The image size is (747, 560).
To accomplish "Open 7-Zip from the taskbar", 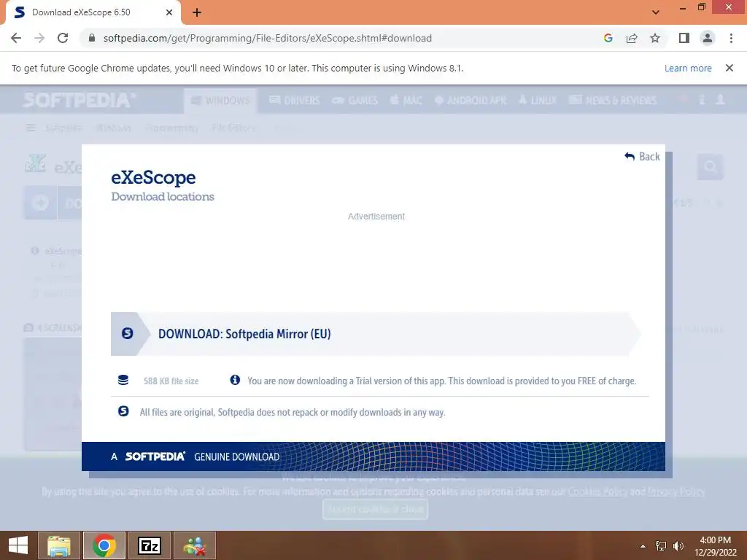I will point(149,545).
